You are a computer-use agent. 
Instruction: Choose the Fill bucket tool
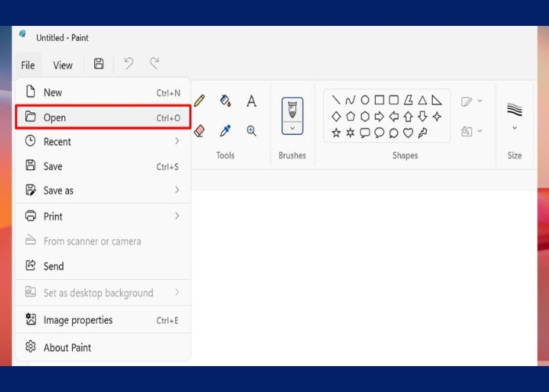[226, 100]
